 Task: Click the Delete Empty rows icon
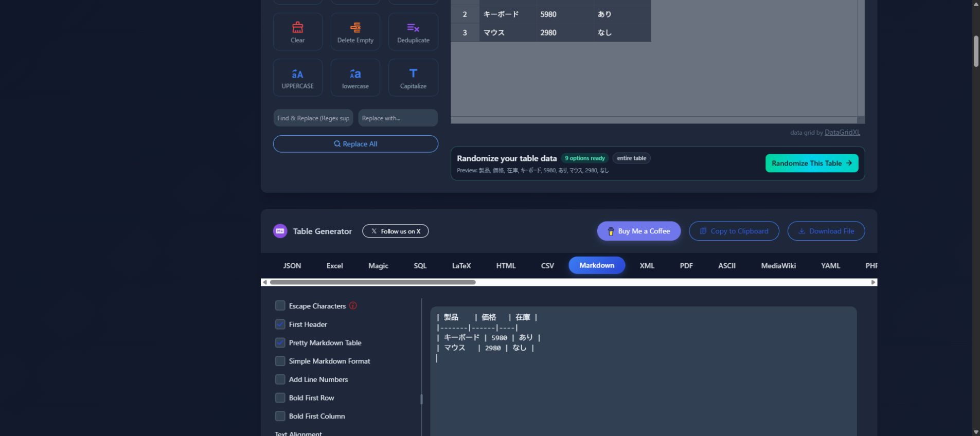pyautogui.click(x=355, y=32)
